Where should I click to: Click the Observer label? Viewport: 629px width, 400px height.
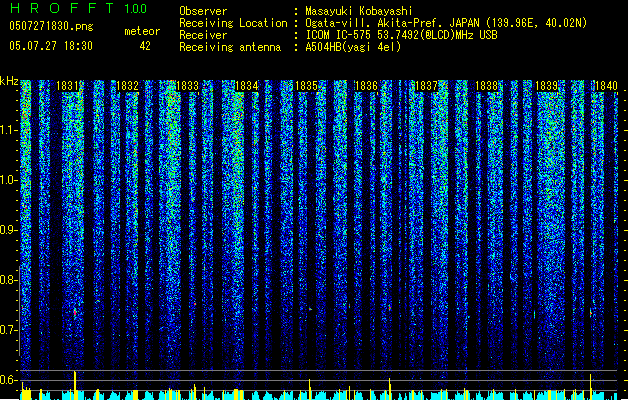pyautogui.click(x=203, y=11)
